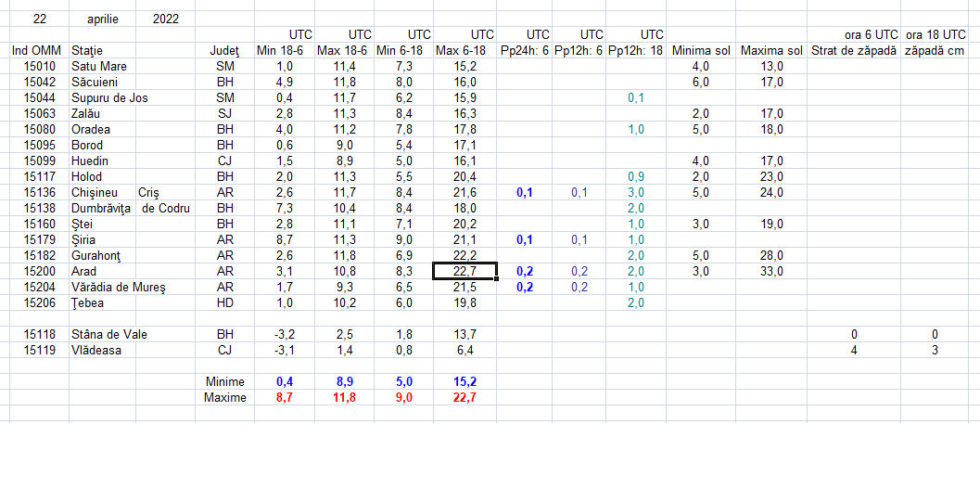The height and width of the screenshot is (501, 980).
Task: Click the Min 6-18 header cell
Action: pos(403,51)
